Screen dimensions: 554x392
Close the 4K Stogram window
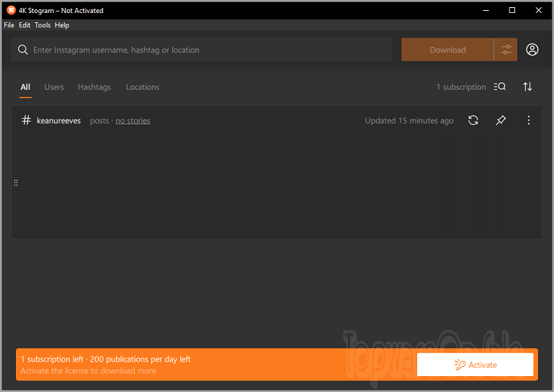[538, 10]
